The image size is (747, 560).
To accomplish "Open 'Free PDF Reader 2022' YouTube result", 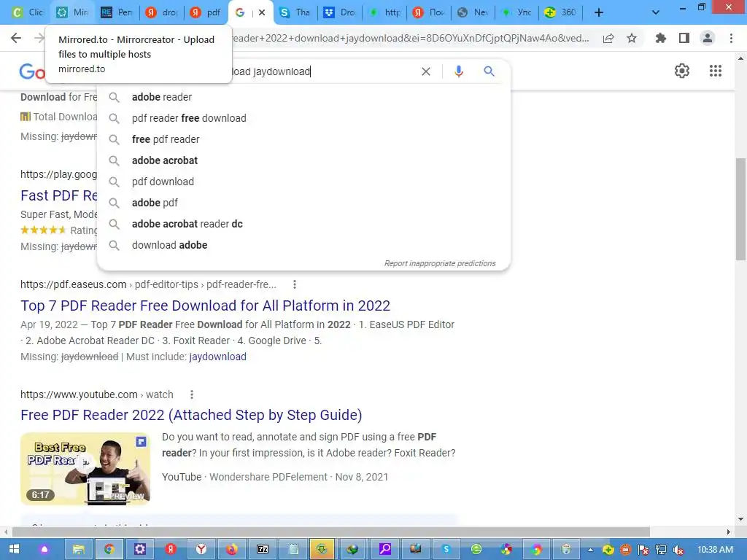I will pos(191,415).
